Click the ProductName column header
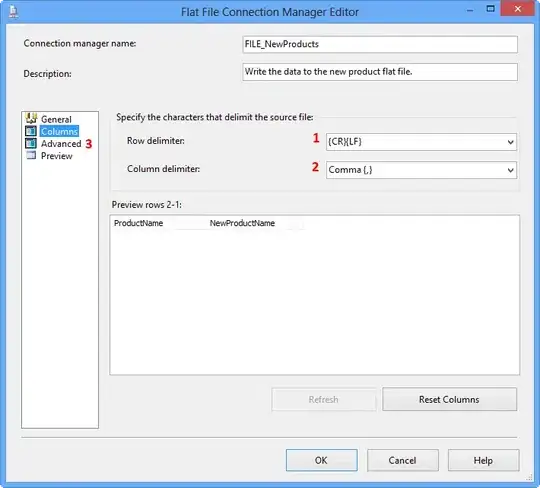The width and height of the screenshot is (540, 488). click(x=138, y=223)
